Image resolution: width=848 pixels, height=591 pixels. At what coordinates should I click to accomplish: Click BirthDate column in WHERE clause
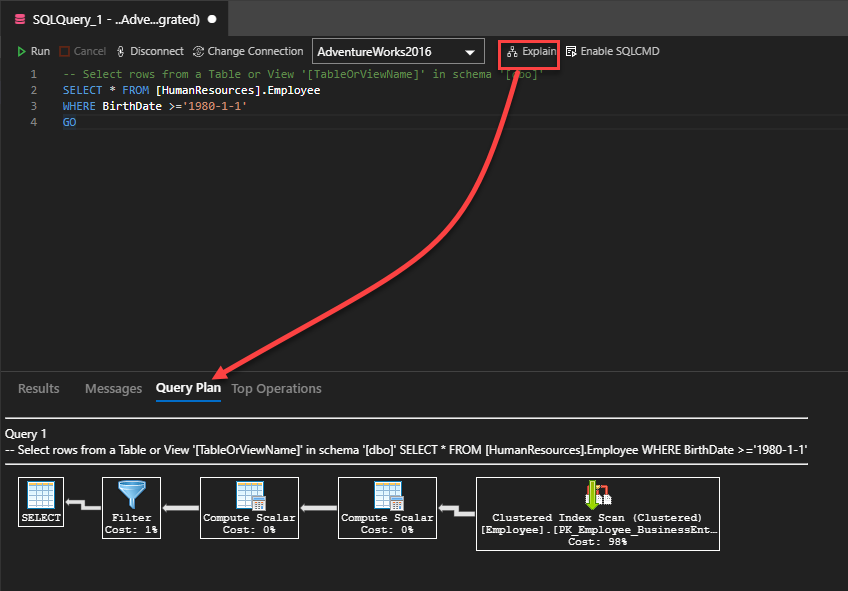click(x=132, y=106)
